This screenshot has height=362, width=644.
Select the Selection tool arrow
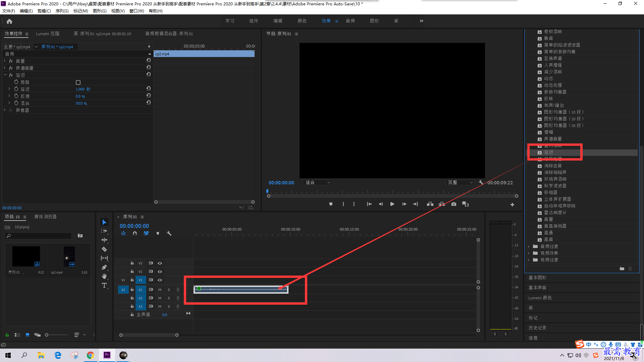pos(104,222)
